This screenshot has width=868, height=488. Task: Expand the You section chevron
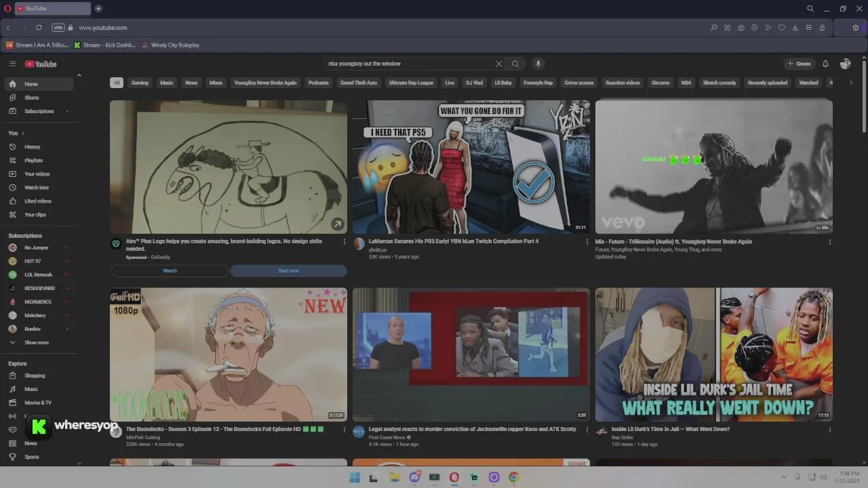coord(22,134)
